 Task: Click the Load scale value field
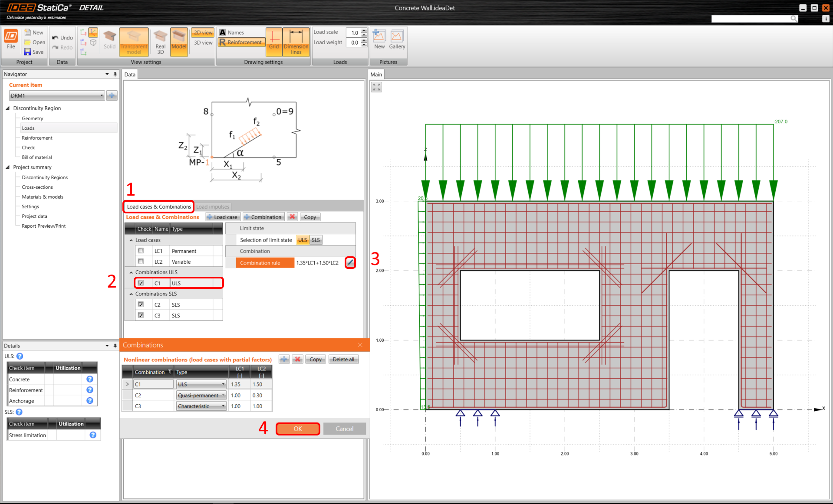[353, 33]
